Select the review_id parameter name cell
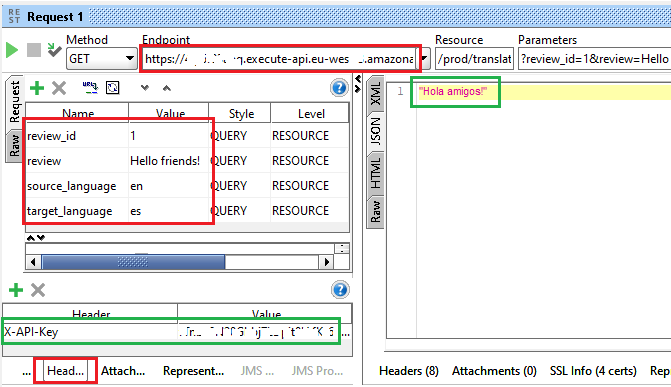Image resolution: width=671 pixels, height=387 pixels. pyautogui.click(x=77, y=136)
